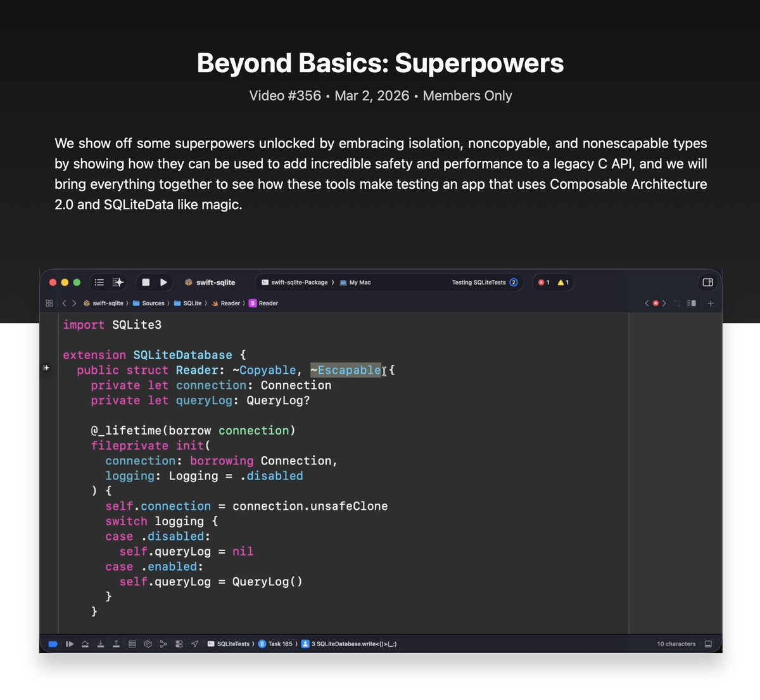Choose the My Mac run destination
Viewport: 760px width, 700px height.
point(355,283)
